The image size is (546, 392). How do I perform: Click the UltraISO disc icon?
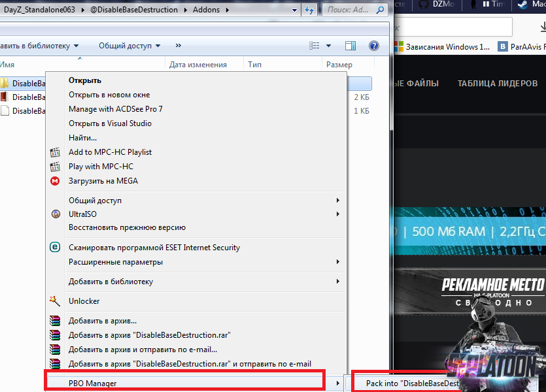56,214
